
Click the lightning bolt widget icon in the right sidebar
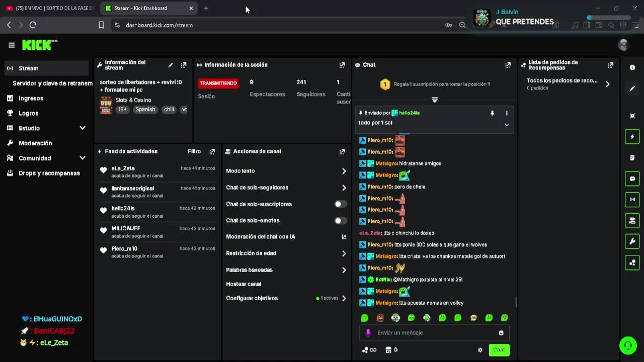point(632,137)
